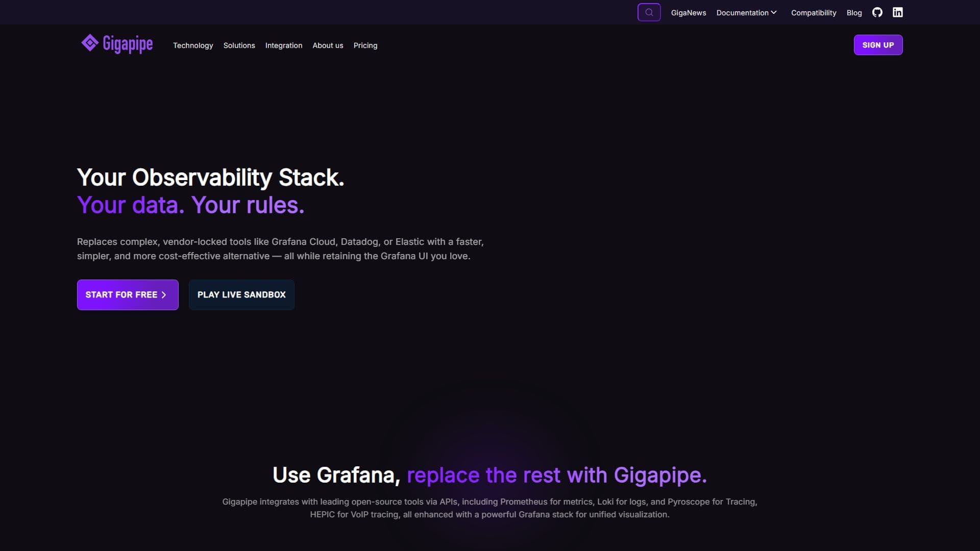Open the About us menu item
The height and width of the screenshot is (551, 980).
[x=328, y=45]
